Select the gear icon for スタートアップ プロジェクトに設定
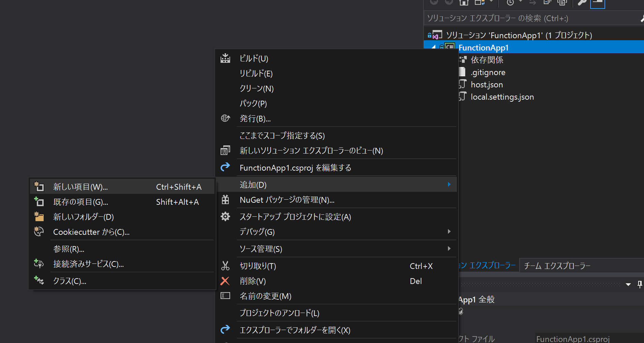Screen dimensions: 644x343 pos(225,217)
